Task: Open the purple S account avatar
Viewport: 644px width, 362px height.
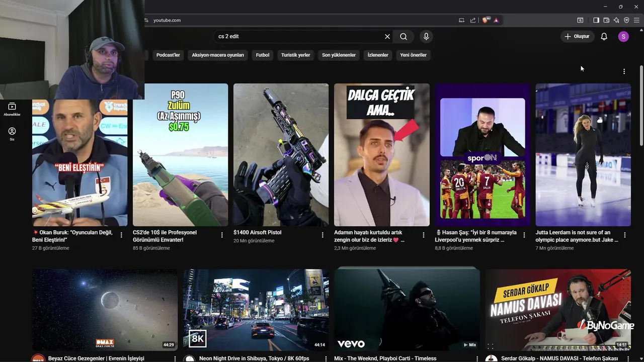Action: click(623, 37)
